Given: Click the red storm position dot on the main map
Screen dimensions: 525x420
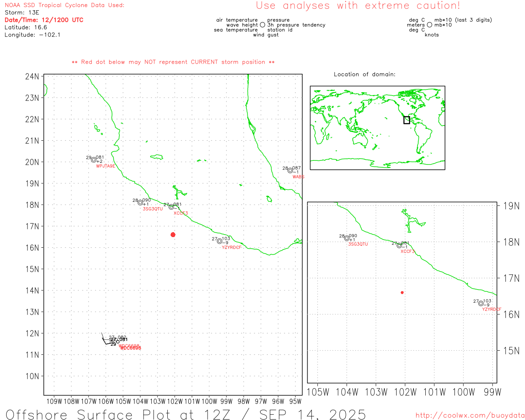Looking at the screenshot, I should coord(173,235).
